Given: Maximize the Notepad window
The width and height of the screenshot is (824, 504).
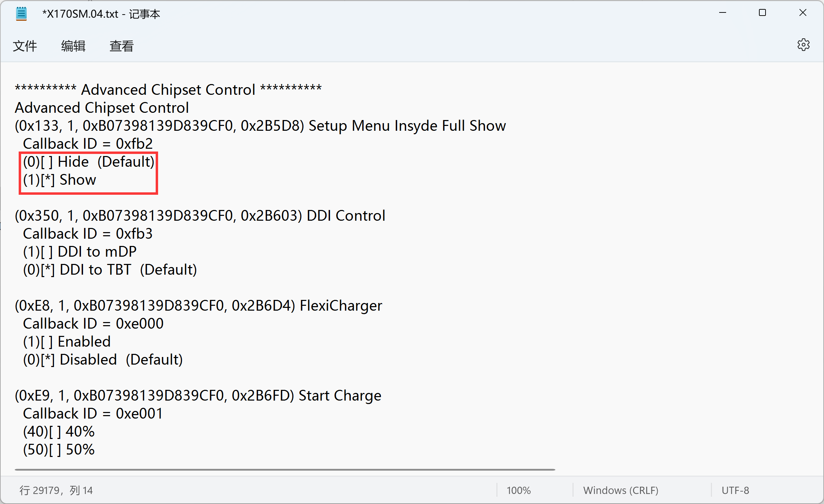Looking at the screenshot, I should pos(762,13).
